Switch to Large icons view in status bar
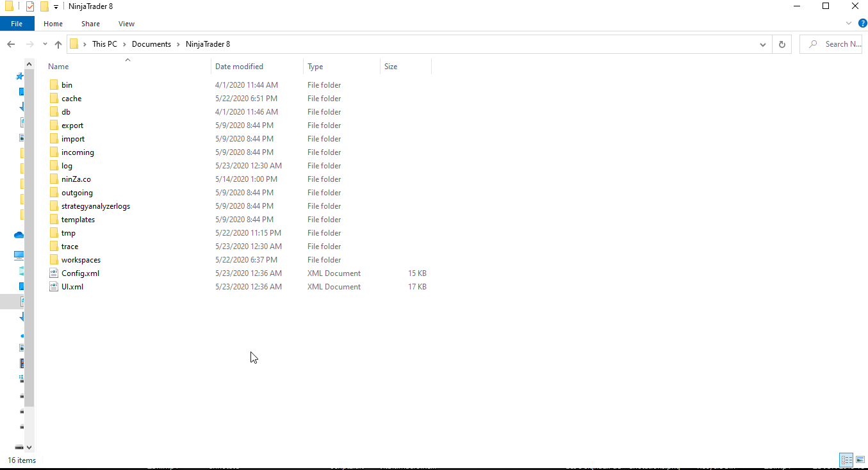 click(x=860, y=460)
